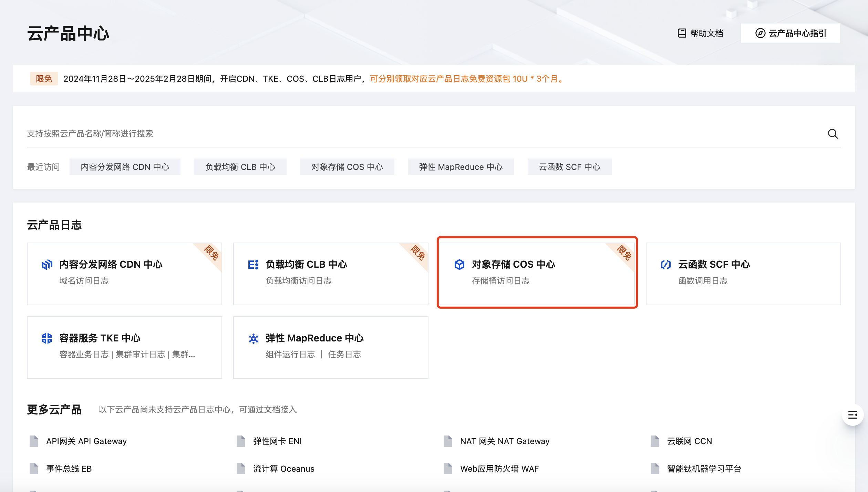Click the CDN center product icon
The width and height of the screenshot is (868, 492).
(47, 265)
